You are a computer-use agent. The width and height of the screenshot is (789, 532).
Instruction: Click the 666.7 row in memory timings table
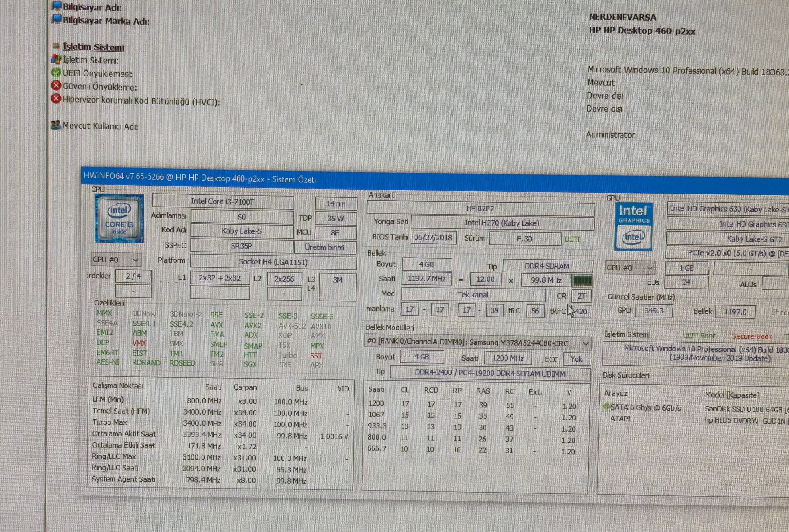coord(472,450)
